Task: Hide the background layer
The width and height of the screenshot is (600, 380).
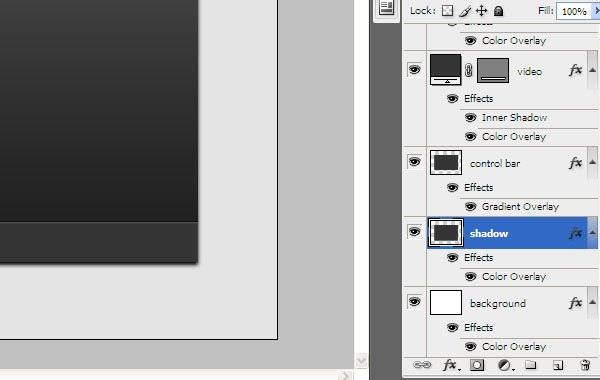Action: [x=414, y=302]
